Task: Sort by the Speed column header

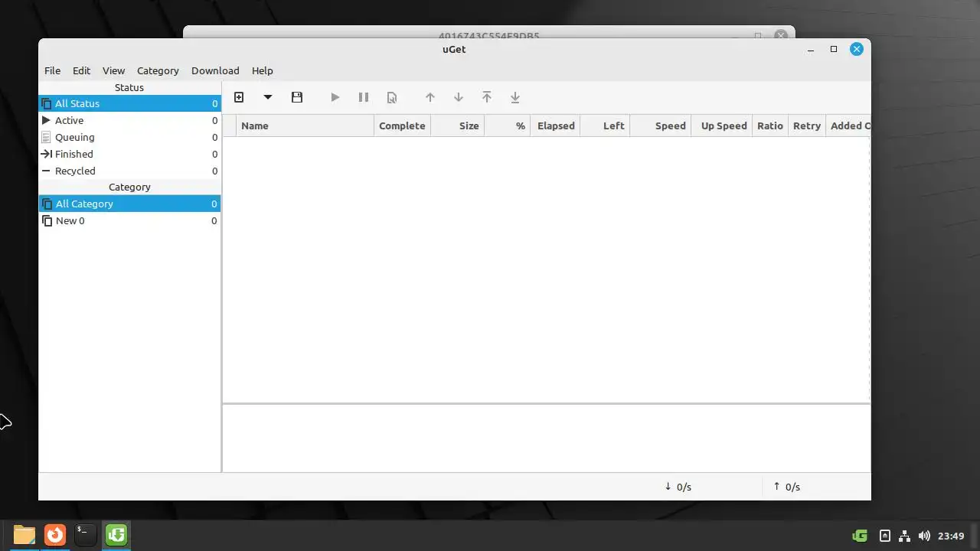Action: point(660,126)
